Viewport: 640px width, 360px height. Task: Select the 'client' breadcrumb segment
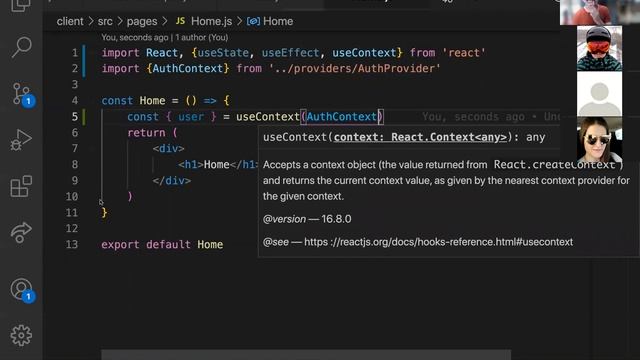pos(70,21)
